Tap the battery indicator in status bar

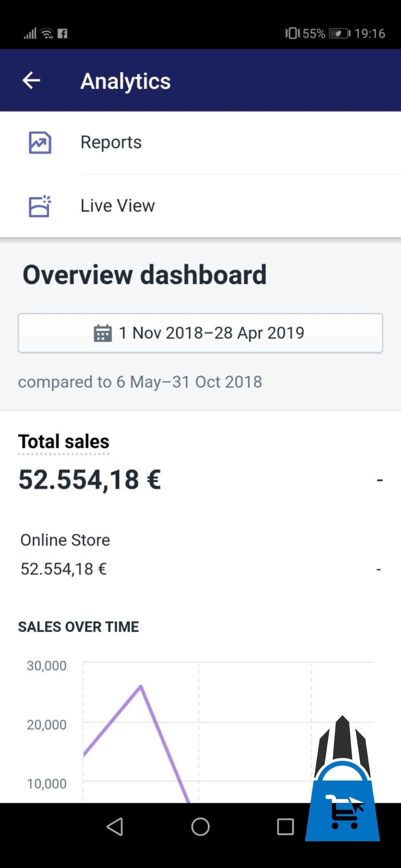339,33
